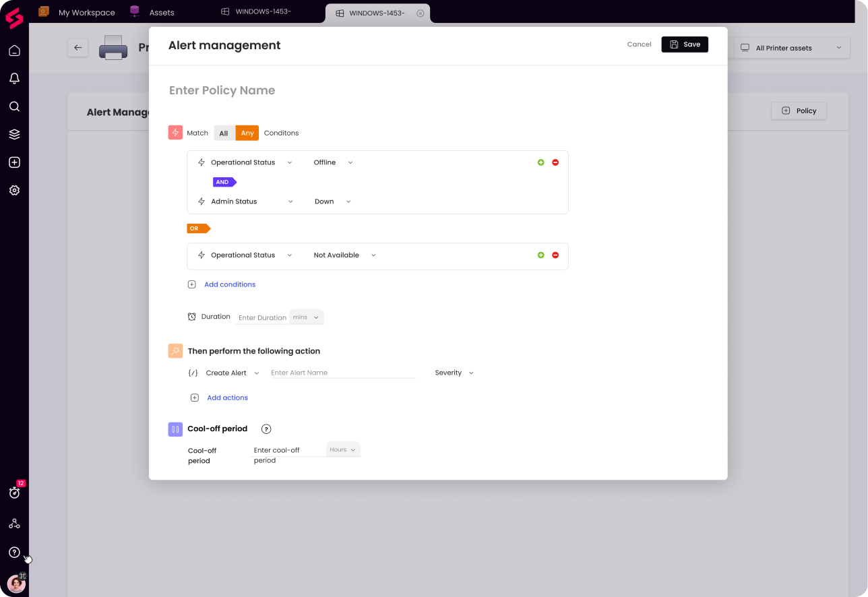Show the Cool-off period help tooltip icon
This screenshot has width=868, height=597.
pos(266,429)
